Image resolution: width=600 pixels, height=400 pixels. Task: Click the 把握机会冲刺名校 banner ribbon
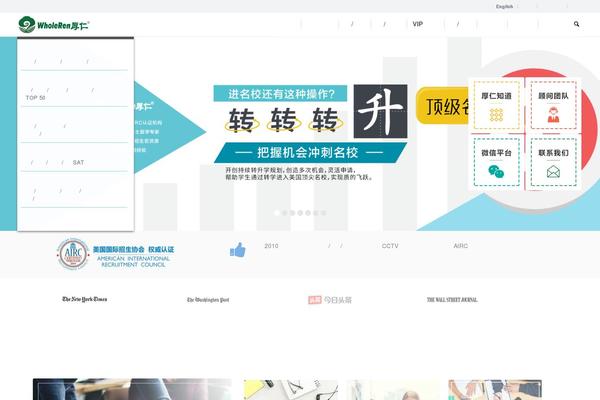click(310, 152)
